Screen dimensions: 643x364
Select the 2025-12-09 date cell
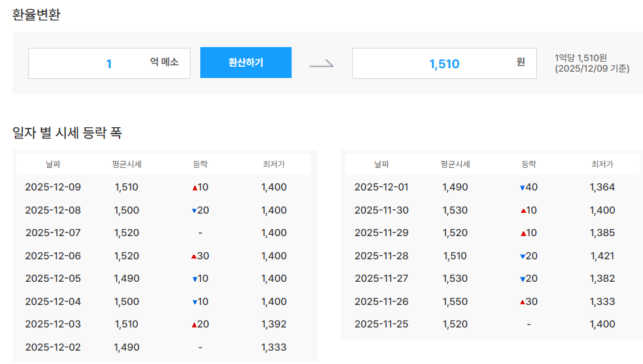(53, 188)
